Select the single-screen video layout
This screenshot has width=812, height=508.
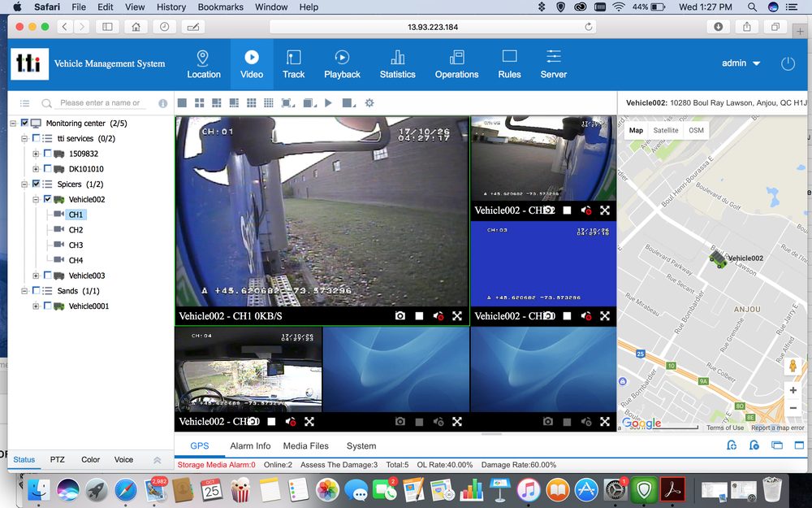tap(182, 103)
